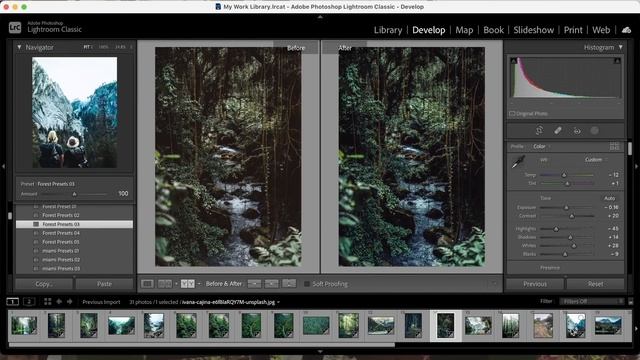Set Navigator zoom to FIT

87,47
